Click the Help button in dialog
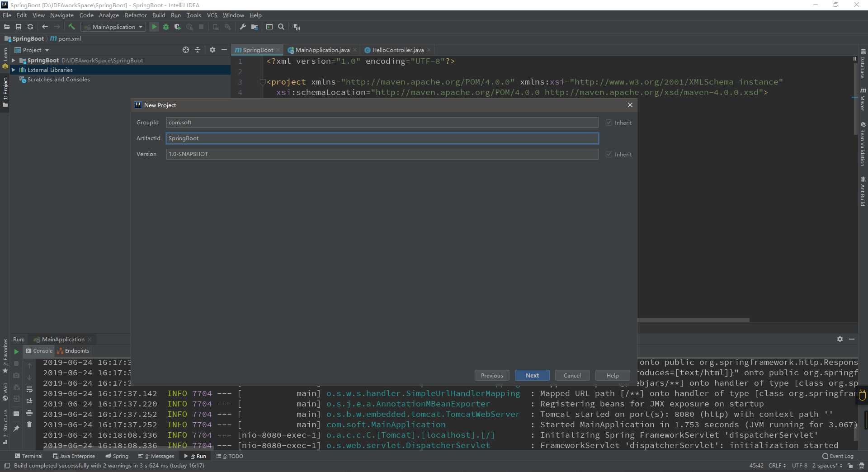This screenshot has height=472, width=868. 613,375
